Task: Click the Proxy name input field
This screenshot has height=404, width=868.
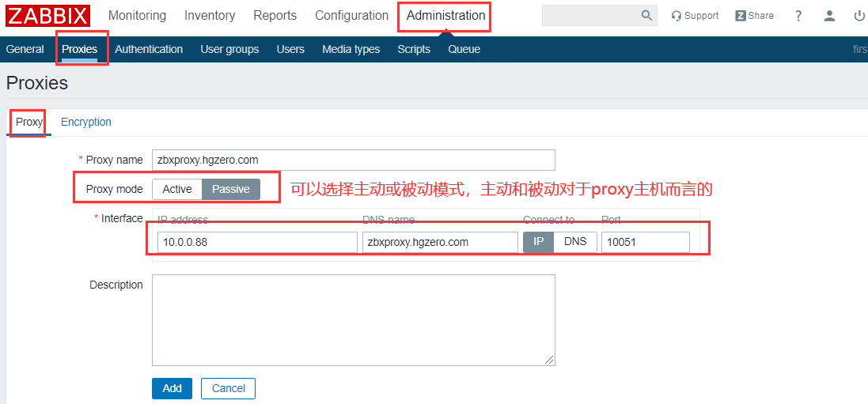Action: click(x=353, y=160)
